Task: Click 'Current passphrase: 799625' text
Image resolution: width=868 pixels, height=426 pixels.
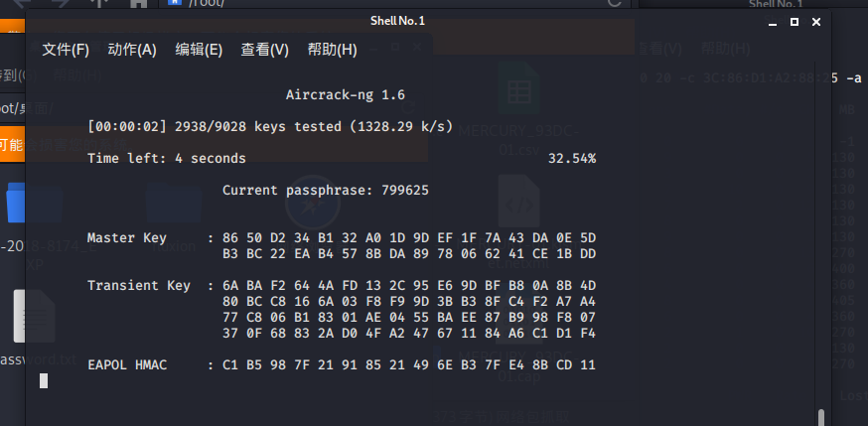Action: tap(326, 191)
